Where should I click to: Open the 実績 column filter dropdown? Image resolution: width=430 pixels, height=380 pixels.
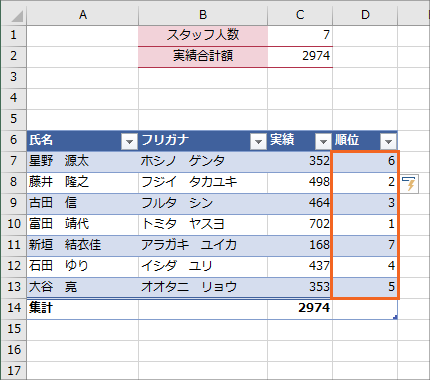323,141
